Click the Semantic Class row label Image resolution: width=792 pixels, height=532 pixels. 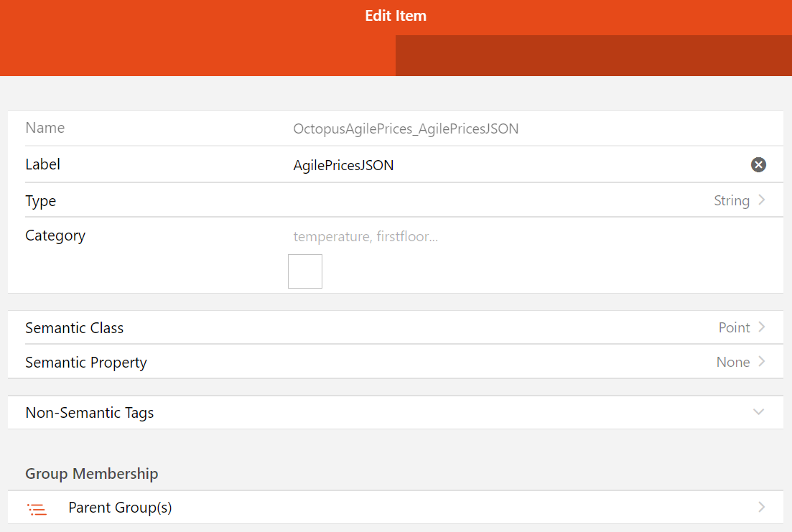[x=75, y=328]
